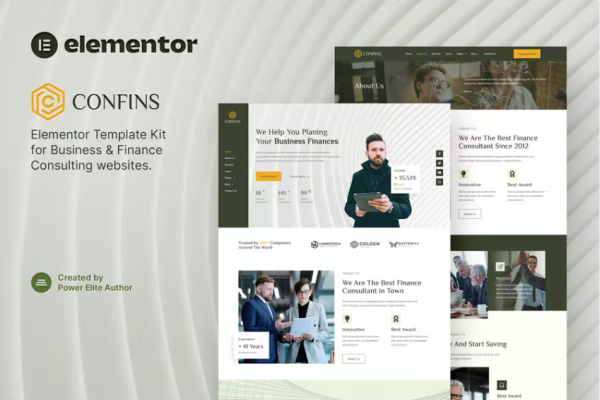Click the Power Elite Author badge icon
The height and width of the screenshot is (400, 600).
(x=41, y=283)
